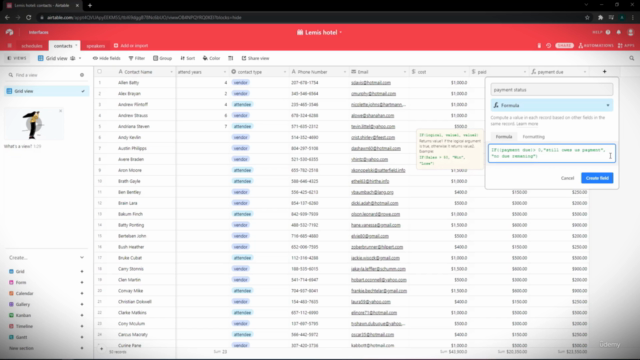Image resolution: width=640 pixels, height=360 pixels.
Task: Select Grid view in sidebar
Action: 46,91
